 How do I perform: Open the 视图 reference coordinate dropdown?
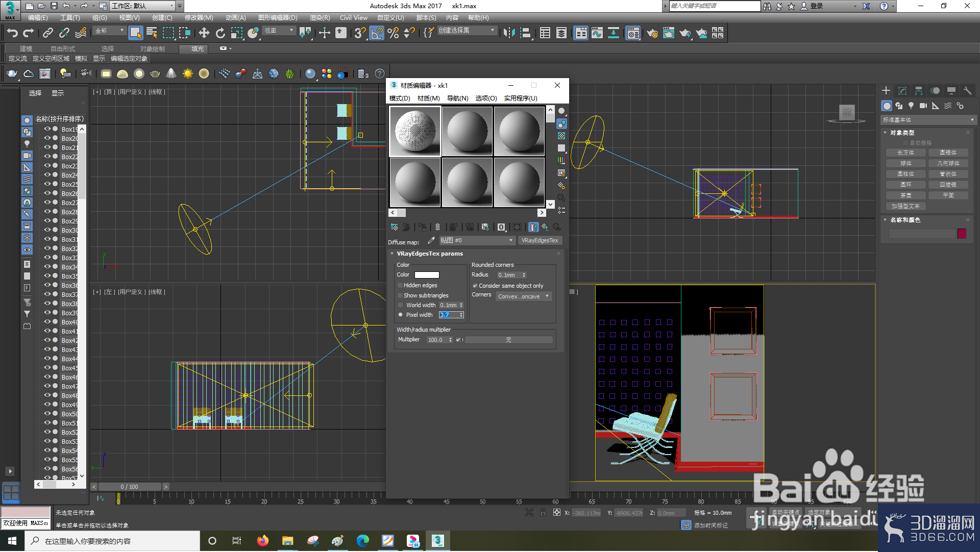279,31
